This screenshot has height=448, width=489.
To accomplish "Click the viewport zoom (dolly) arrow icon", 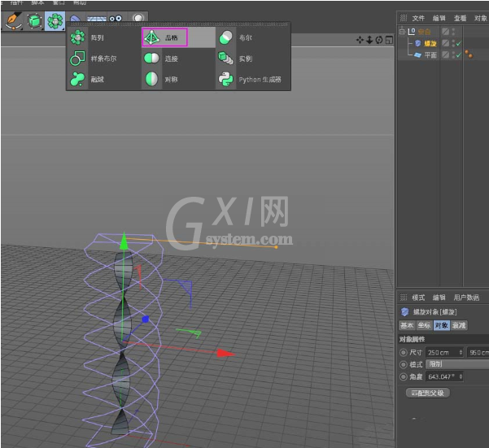I will [369, 40].
